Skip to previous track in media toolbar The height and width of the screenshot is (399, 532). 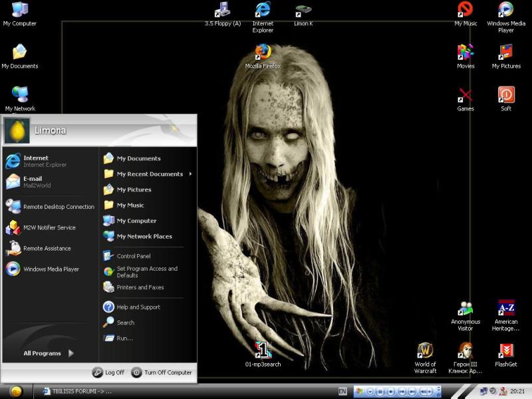pyautogui.click(x=402, y=392)
